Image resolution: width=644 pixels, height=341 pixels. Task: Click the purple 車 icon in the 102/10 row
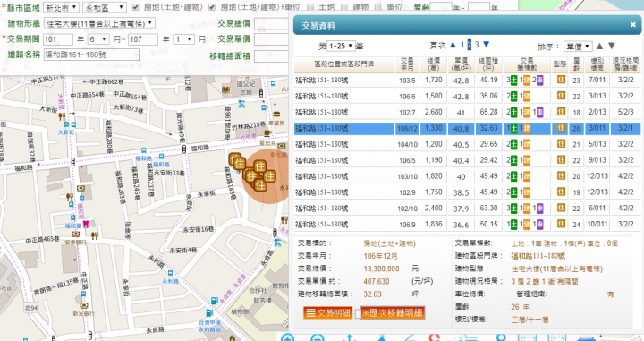[x=539, y=209]
